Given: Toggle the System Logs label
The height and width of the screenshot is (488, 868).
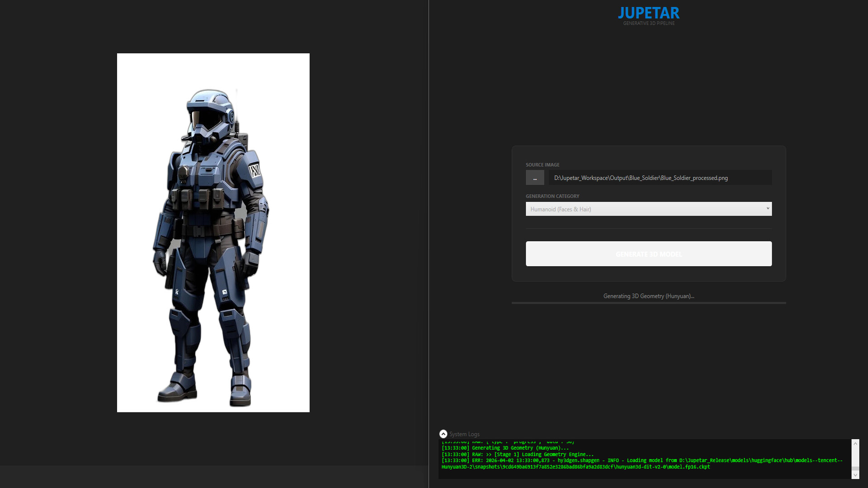Looking at the screenshot, I should pyautogui.click(x=464, y=434).
